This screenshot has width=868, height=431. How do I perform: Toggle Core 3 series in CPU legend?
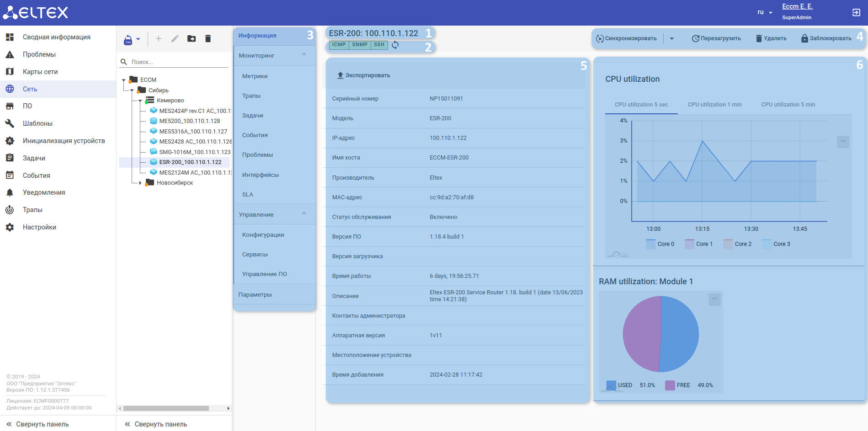(x=776, y=244)
